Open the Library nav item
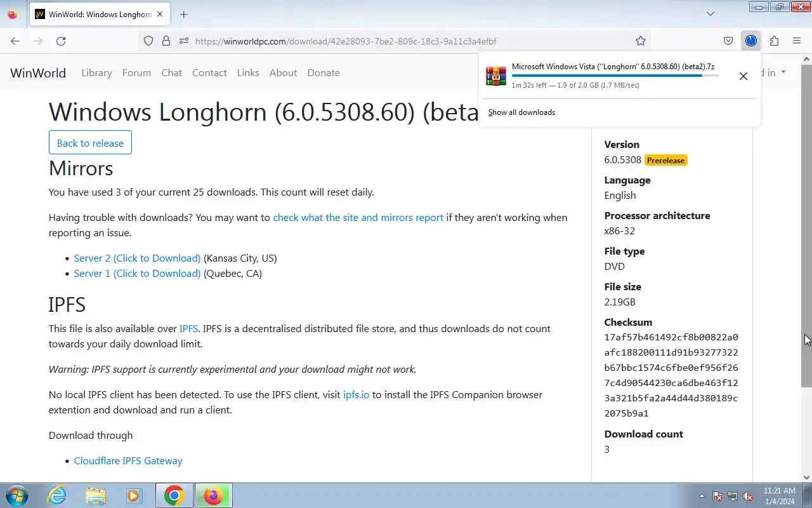 pyautogui.click(x=96, y=73)
